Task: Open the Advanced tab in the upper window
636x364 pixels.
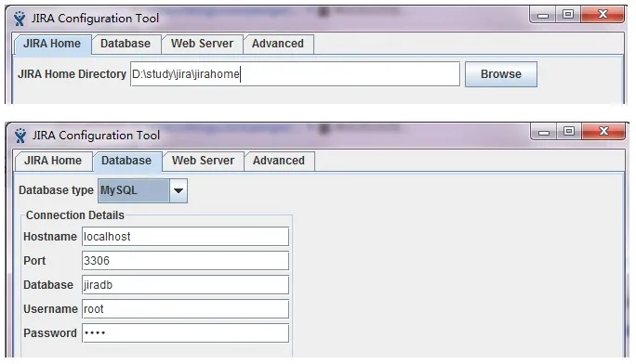Action: coord(278,44)
